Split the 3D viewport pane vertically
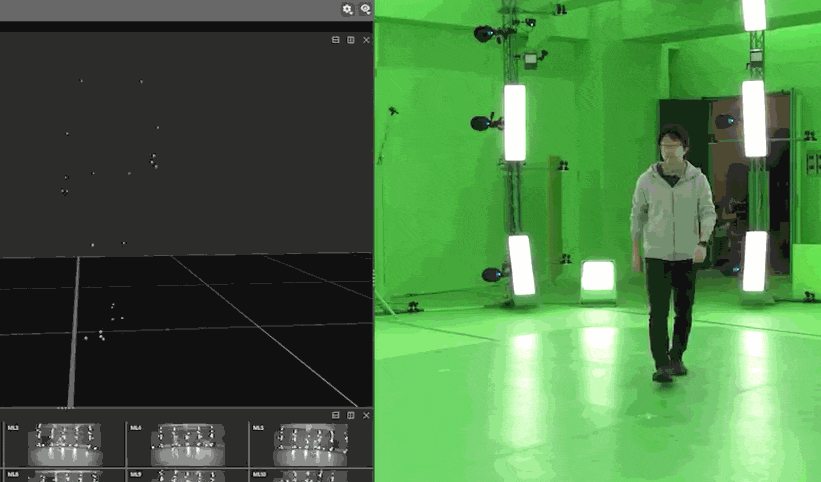Image resolution: width=821 pixels, height=482 pixels. (351, 40)
